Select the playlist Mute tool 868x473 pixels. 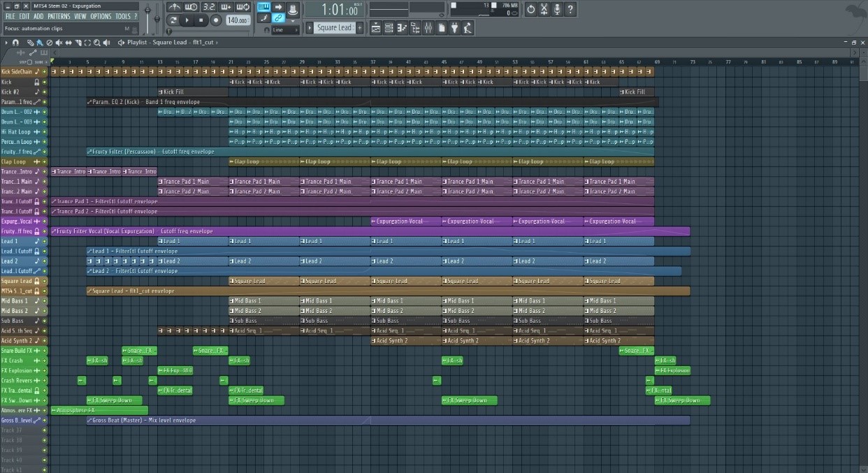pos(58,43)
